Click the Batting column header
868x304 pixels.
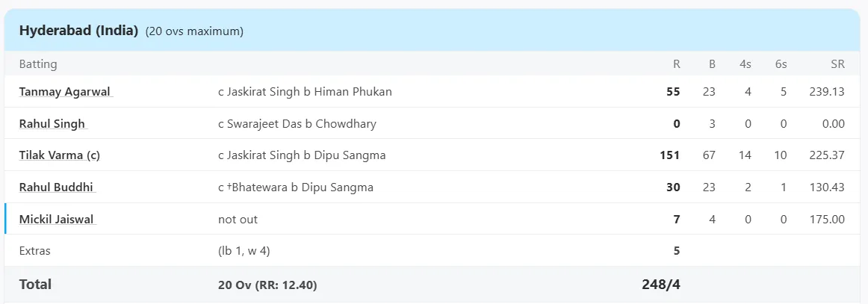(38, 63)
